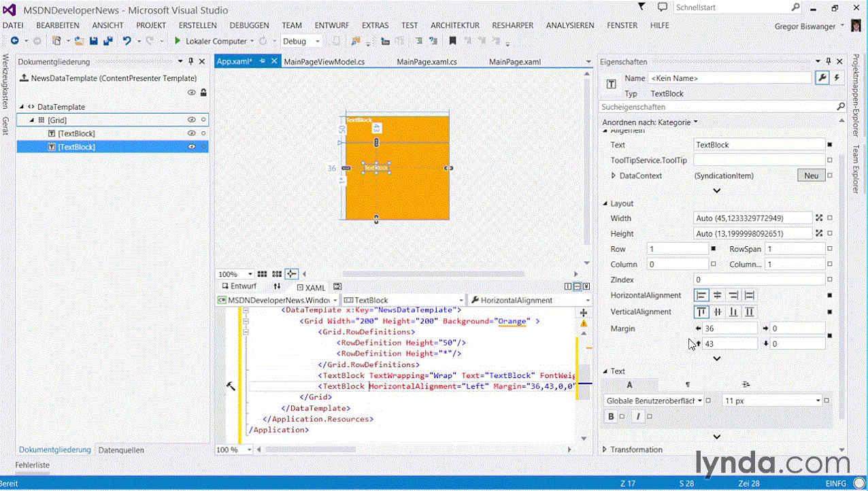Click the lock icon in NewsDataTemplate header

203,92
